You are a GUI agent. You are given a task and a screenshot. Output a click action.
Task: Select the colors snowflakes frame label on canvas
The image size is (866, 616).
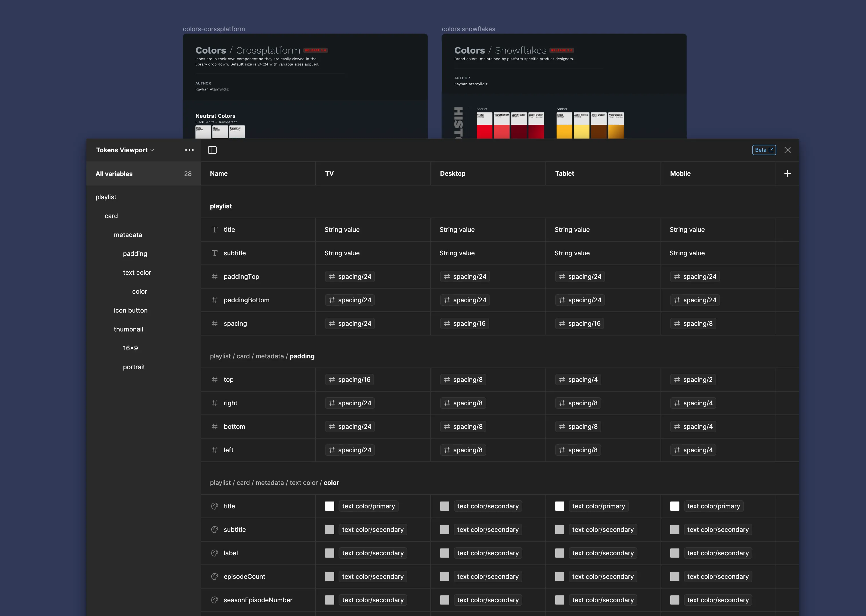point(468,29)
